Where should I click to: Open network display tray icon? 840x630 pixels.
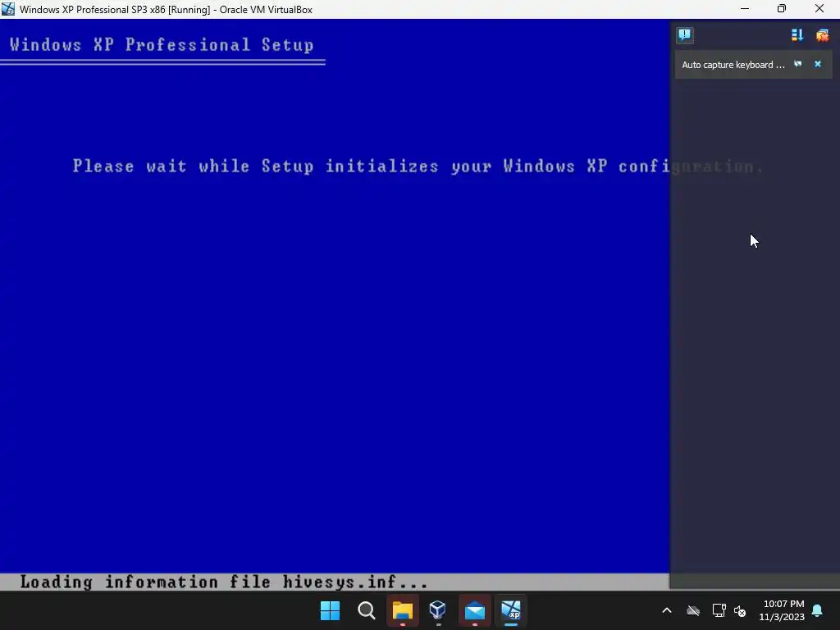719,610
